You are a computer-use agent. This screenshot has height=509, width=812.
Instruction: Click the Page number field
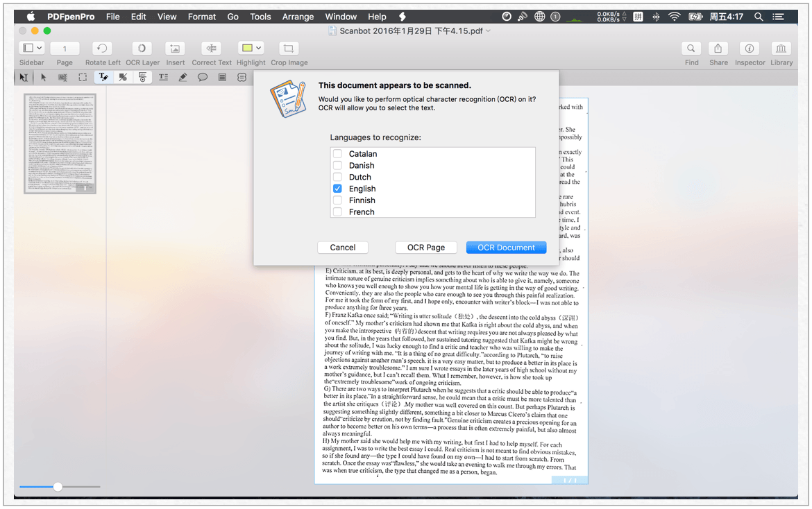[x=65, y=48]
